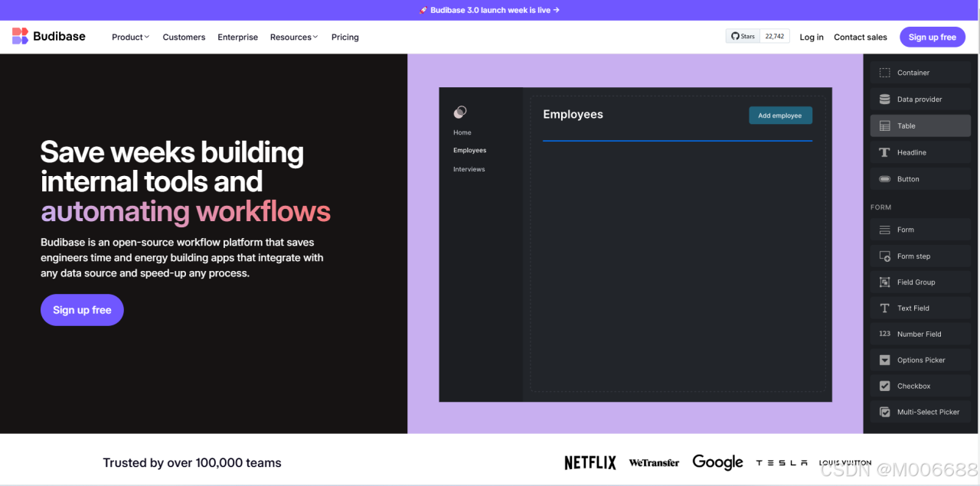The height and width of the screenshot is (486, 980).
Task: Click the GitHub Stars badge
Action: point(758,36)
